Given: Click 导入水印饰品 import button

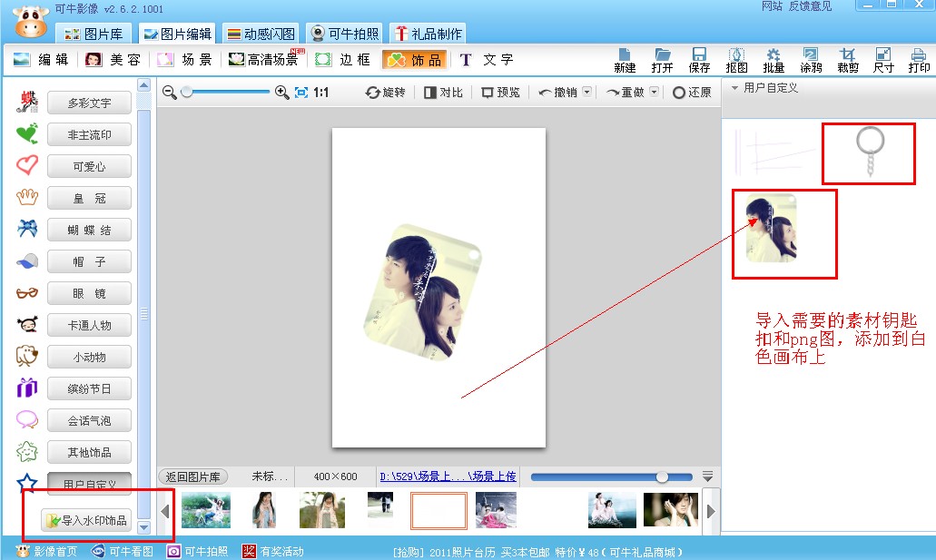Looking at the screenshot, I should coord(86,520).
